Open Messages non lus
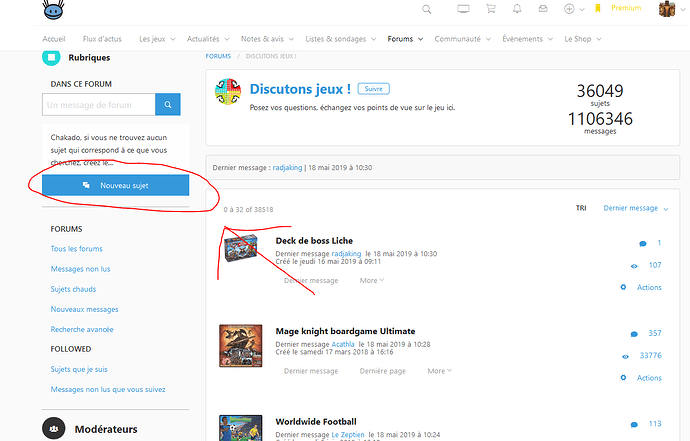 click(80, 269)
